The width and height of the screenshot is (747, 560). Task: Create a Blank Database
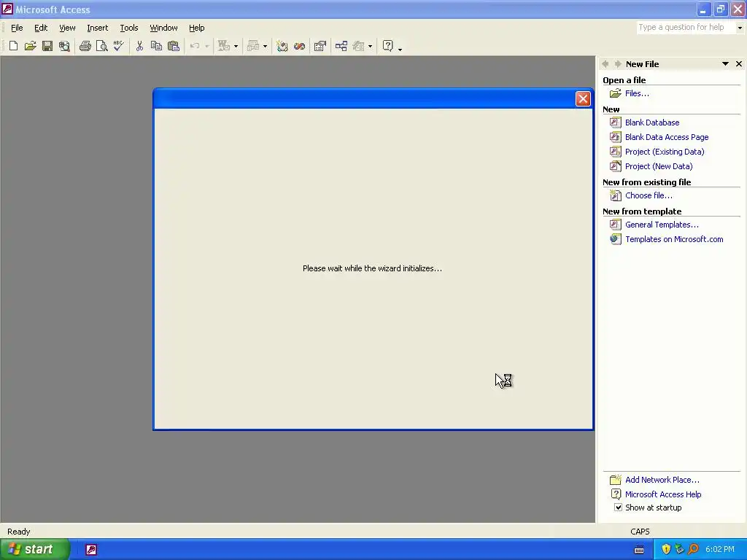tap(651, 122)
